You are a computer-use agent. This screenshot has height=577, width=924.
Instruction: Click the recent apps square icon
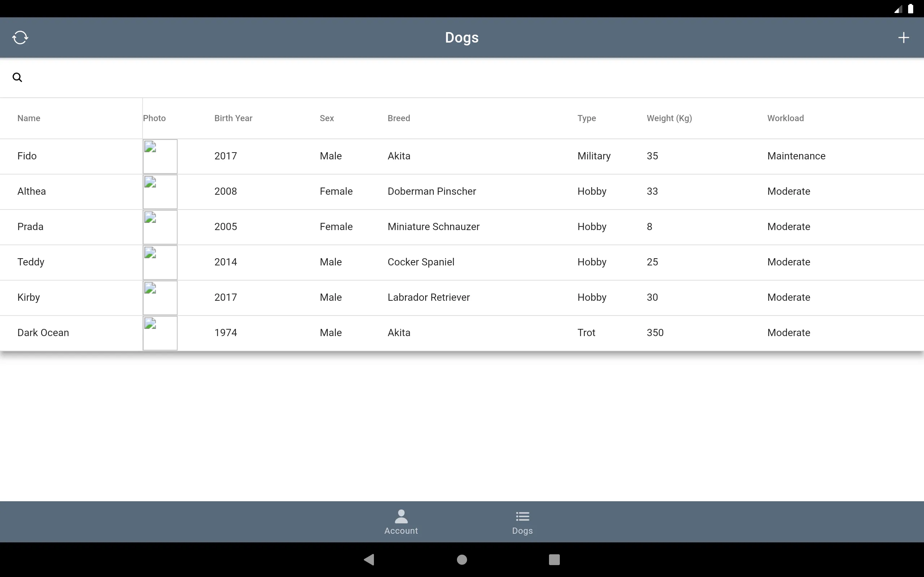[553, 558]
